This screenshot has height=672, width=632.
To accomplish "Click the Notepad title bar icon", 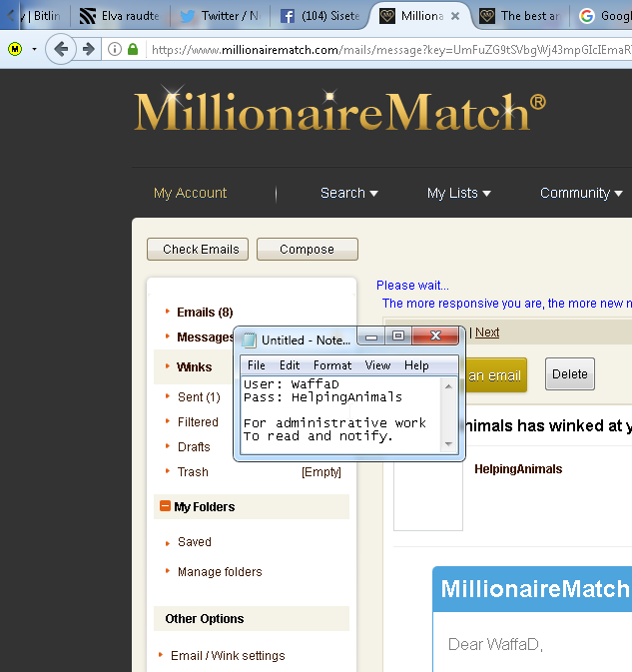I will point(249,339).
